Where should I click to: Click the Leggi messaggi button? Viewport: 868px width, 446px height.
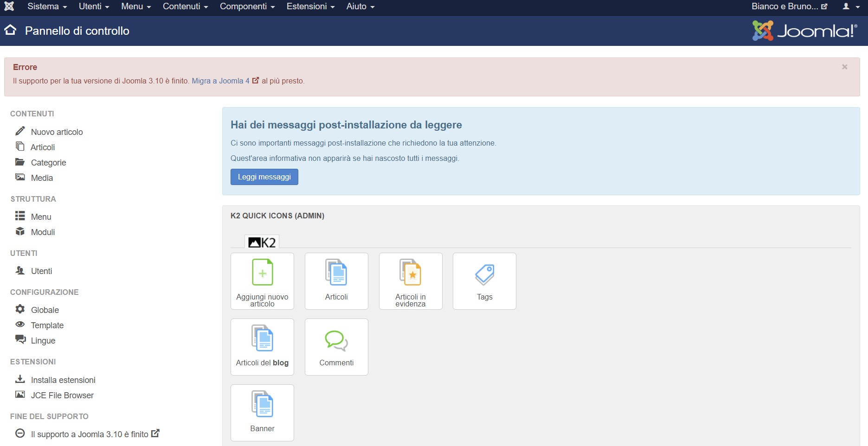[264, 177]
